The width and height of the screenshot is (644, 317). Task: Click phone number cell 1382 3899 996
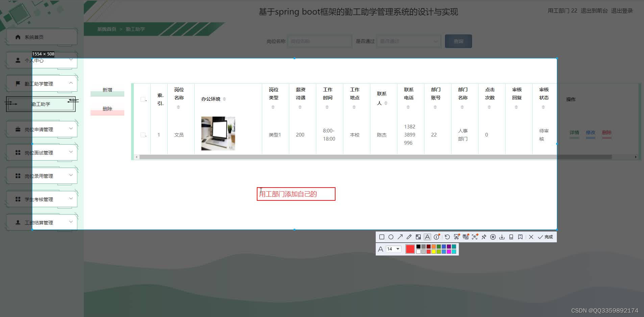(410, 135)
